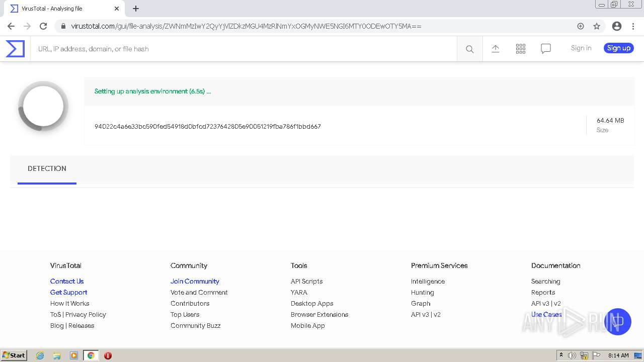The width and height of the screenshot is (644, 362).
Task: Open the comments notification icon
Action: pyautogui.click(x=546, y=49)
